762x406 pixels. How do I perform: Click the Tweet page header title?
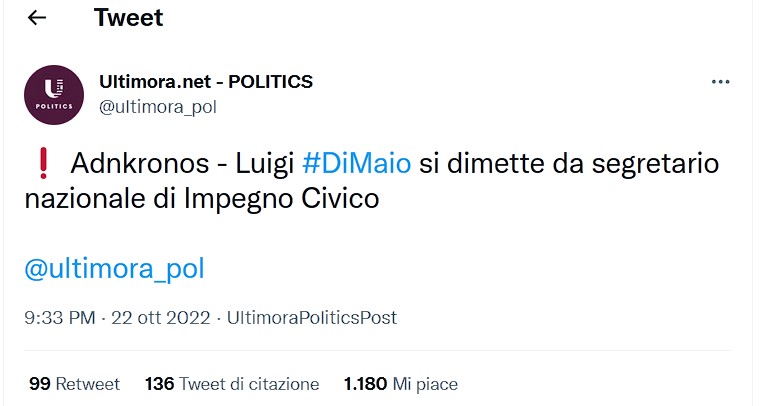click(128, 18)
